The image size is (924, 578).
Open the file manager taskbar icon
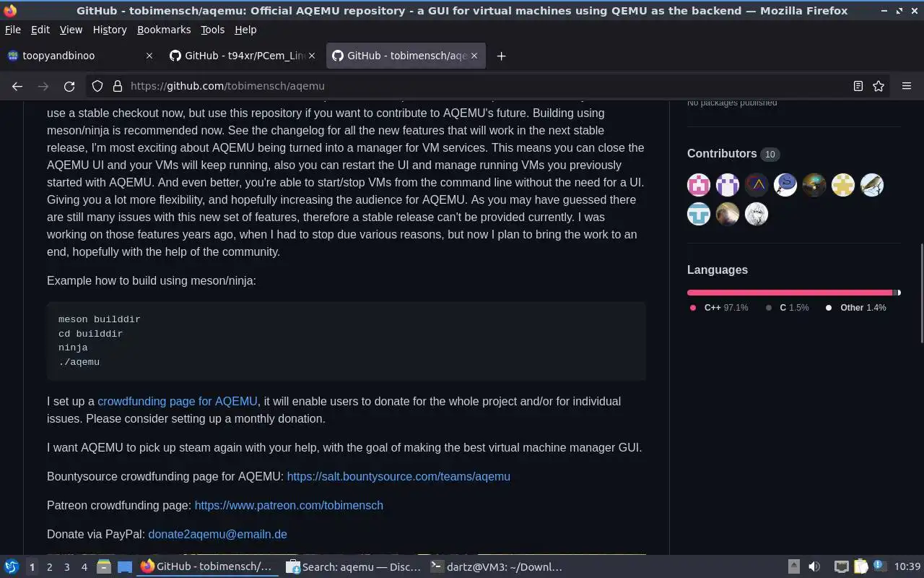point(103,567)
